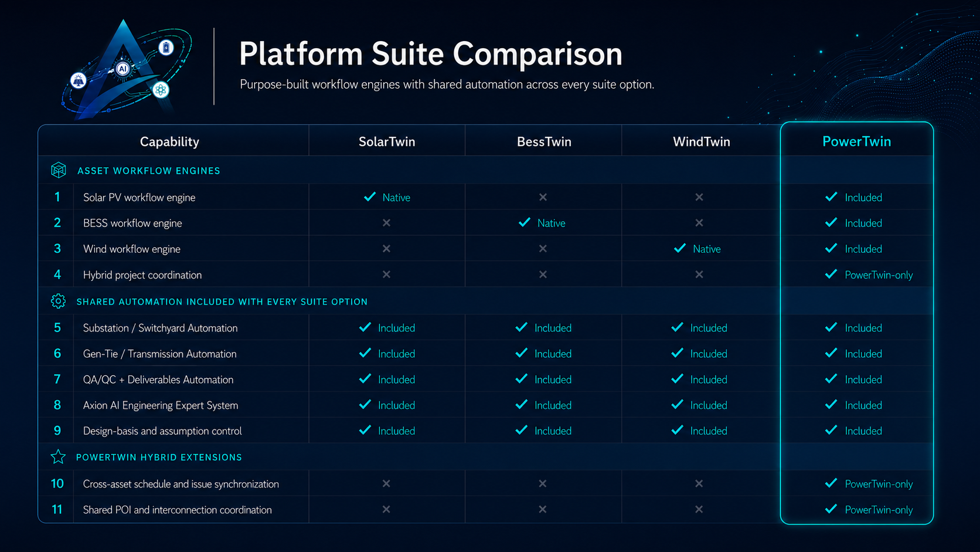The height and width of the screenshot is (552, 980).
Task: Click BessTwin Included text for Design-basis row
Action: point(553,431)
